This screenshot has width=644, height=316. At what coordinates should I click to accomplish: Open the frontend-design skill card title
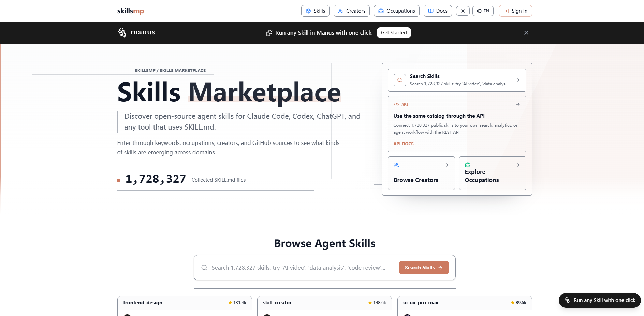click(x=143, y=303)
